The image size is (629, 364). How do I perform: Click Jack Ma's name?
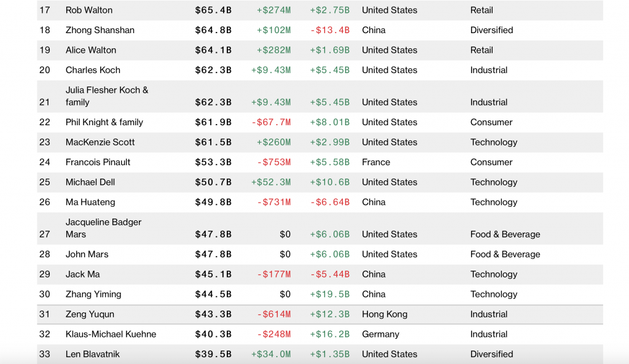pyautogui.click(x=83, y=274)
